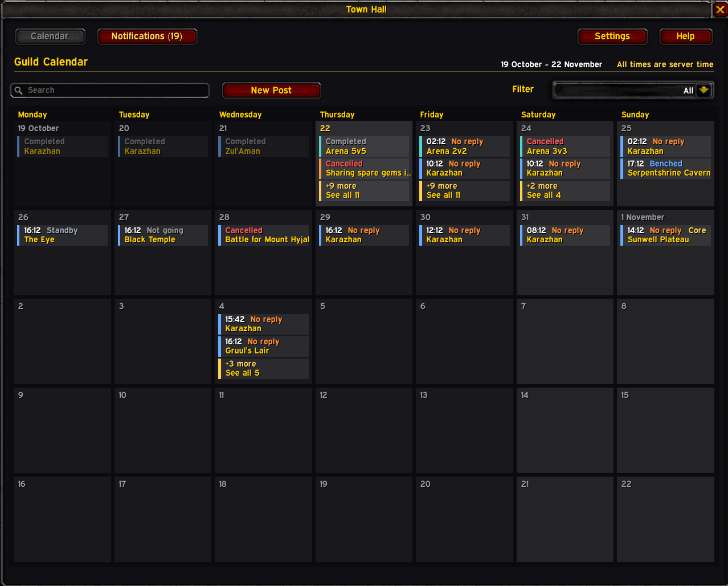Create a New Post

click(x=271, y=90)
